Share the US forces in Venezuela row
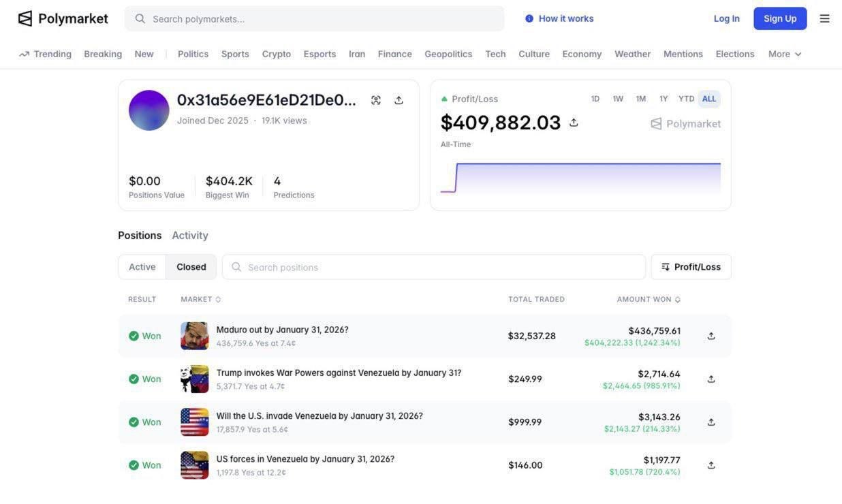842x504 pixels. [711, 465]
